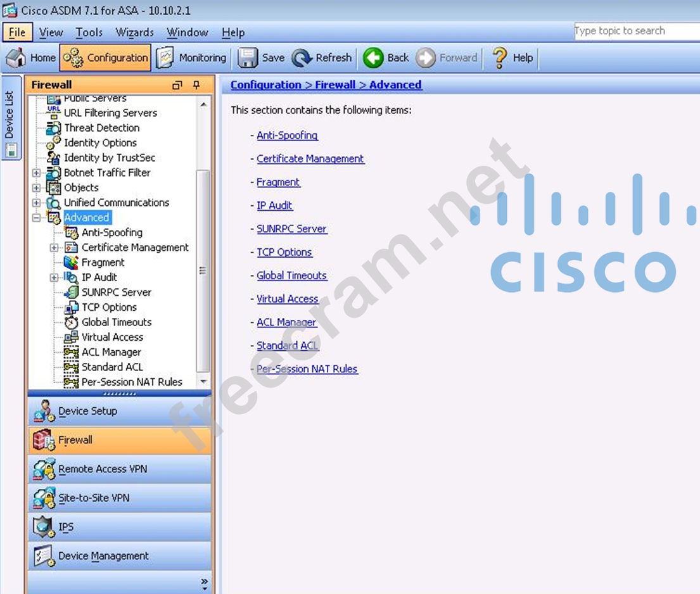Open the Anti-Spoofing link
This screenshot has height=594, width=700.
click(x=287, y=136)
